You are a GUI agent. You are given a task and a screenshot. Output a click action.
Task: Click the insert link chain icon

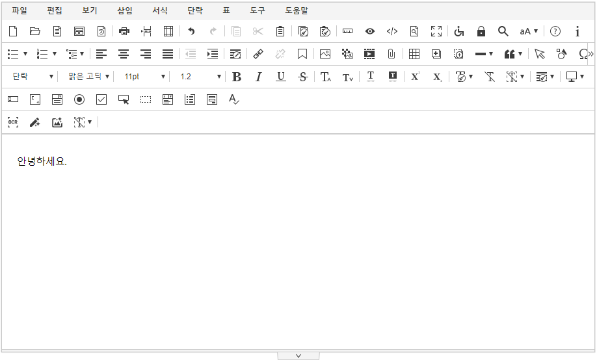(x=258, y=54)
